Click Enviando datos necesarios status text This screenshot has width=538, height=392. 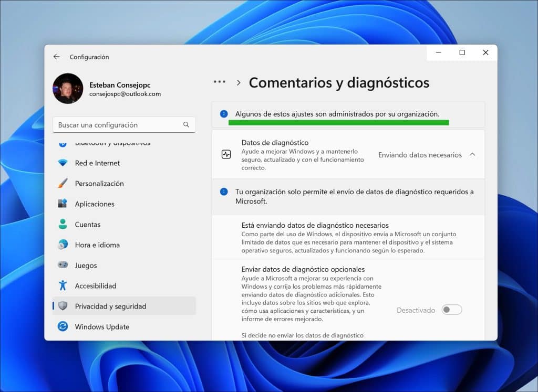pos(420,155)
